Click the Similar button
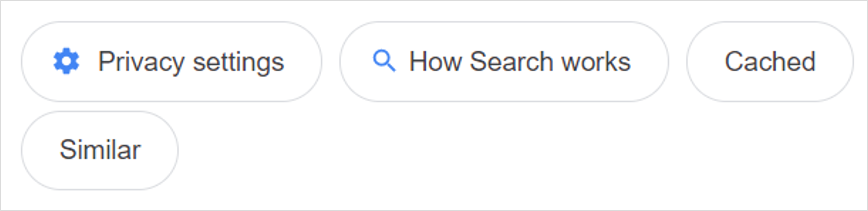 tap(100, 150)
